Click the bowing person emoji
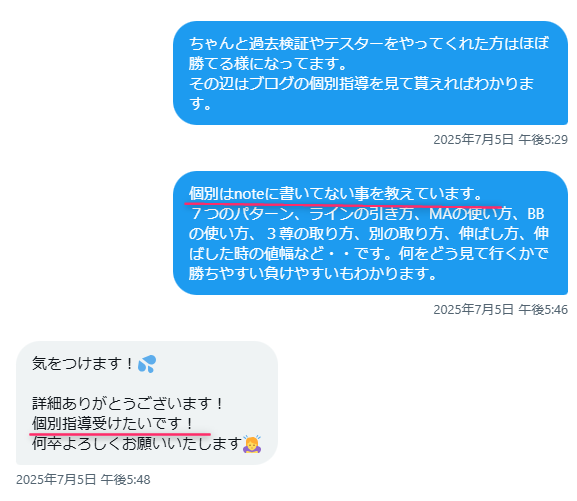 252,444
